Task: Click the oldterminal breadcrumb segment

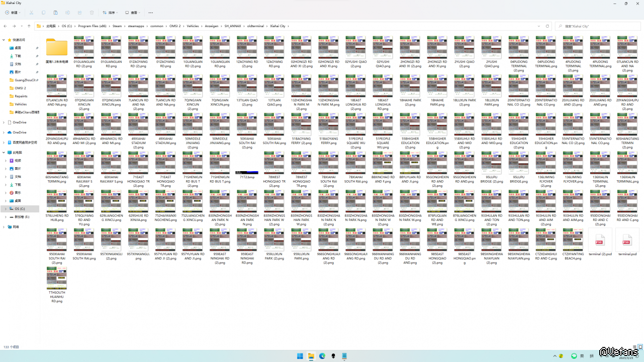Action: click(256, 26)
